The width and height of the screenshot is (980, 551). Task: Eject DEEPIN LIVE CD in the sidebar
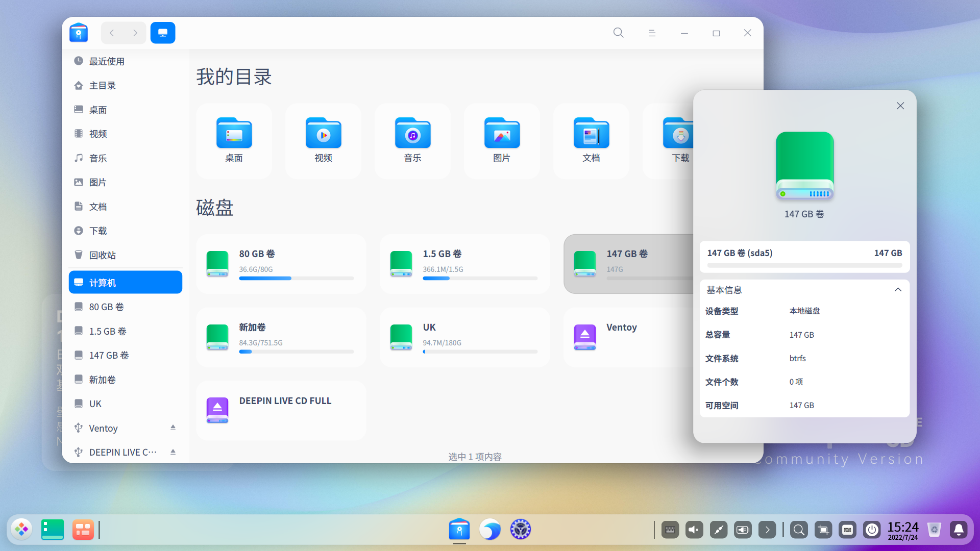(173, 452)
